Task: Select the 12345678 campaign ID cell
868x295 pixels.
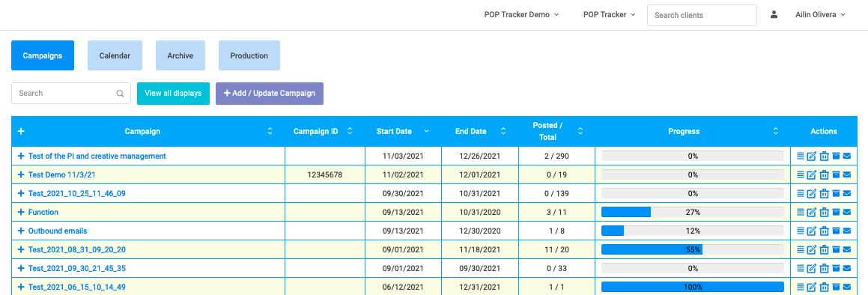Action: click(325, 175)
